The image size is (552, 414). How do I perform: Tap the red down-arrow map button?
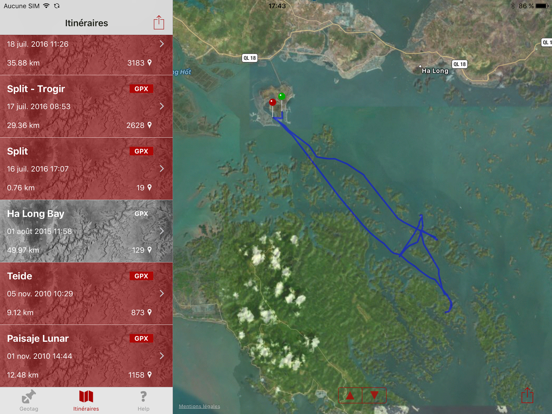click(x=375, y=396)
